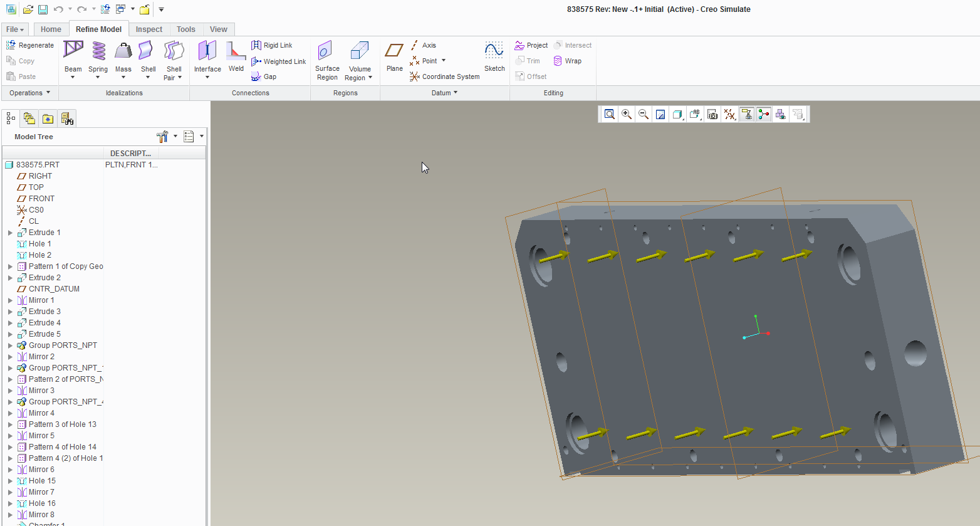Viewport: 980px width, 526px height.
Task: Customize quick access toolbar dropdown
Action: tap(161, 9)
